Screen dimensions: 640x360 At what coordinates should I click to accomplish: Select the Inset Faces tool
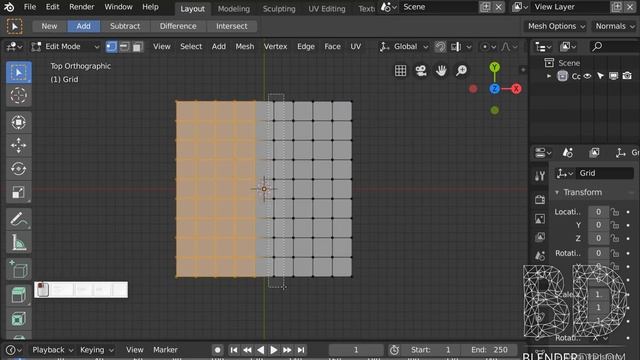coord(18,319)
